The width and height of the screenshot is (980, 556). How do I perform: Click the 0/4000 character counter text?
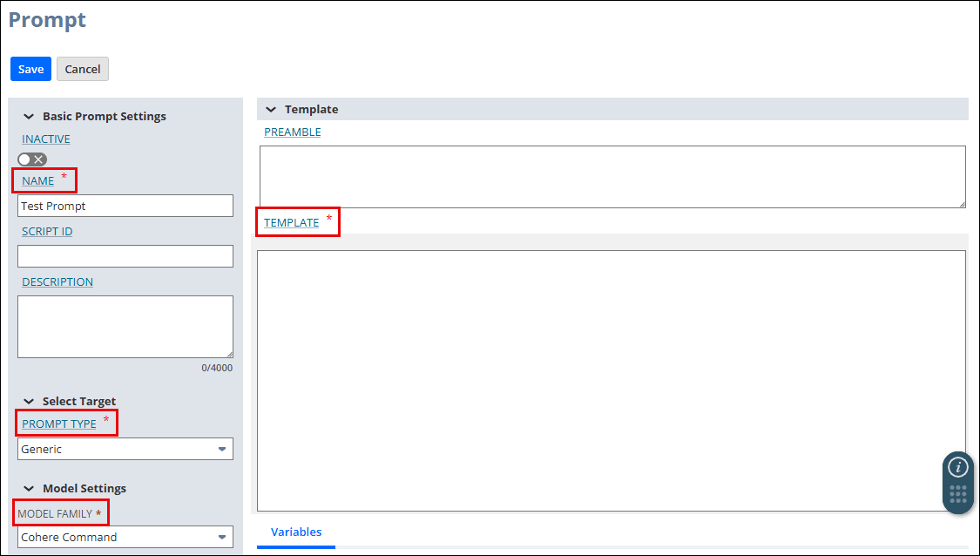pos(217,368)
